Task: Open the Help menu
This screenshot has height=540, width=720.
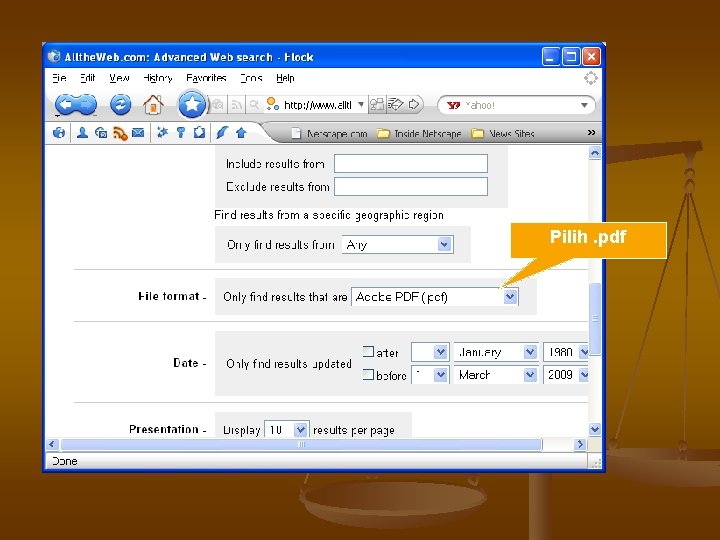Action: [285, 78]
